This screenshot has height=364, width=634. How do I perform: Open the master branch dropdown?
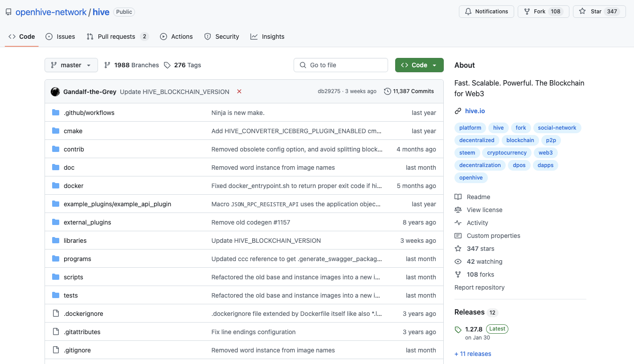point(71,65)
